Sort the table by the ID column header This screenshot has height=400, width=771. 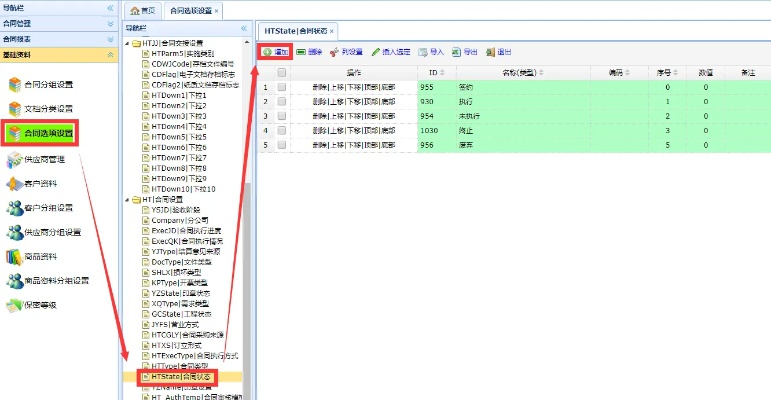pos(433,73)
